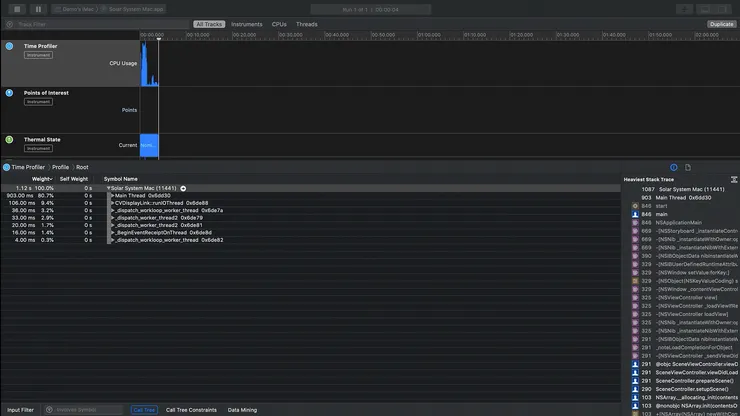Open the Root breadcrumb menu
This screenshot has width=740, height=416.
(82, 167)
